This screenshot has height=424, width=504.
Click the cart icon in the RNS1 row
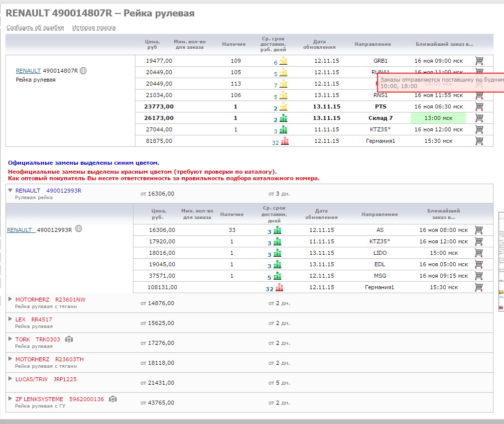pos(479,96)
